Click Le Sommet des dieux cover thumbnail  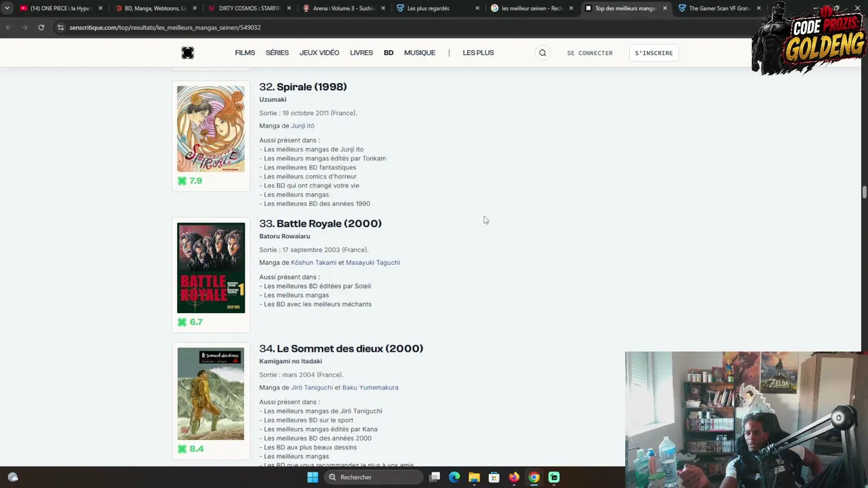(211, 394)
